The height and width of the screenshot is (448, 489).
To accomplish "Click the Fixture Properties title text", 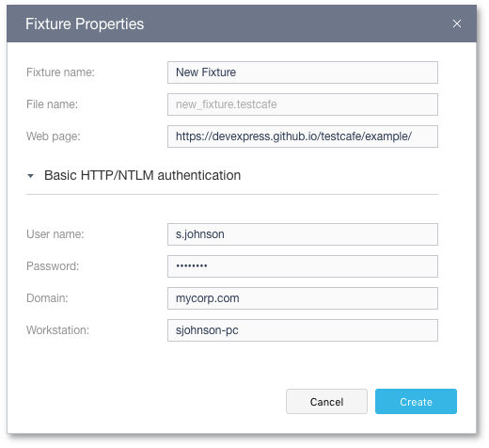I will [x=85, y=24].
